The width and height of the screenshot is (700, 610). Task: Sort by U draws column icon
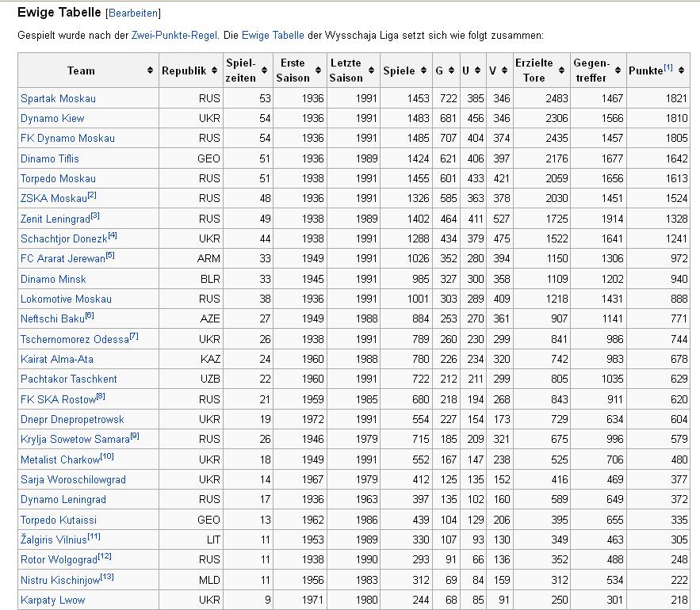[478, 71]
